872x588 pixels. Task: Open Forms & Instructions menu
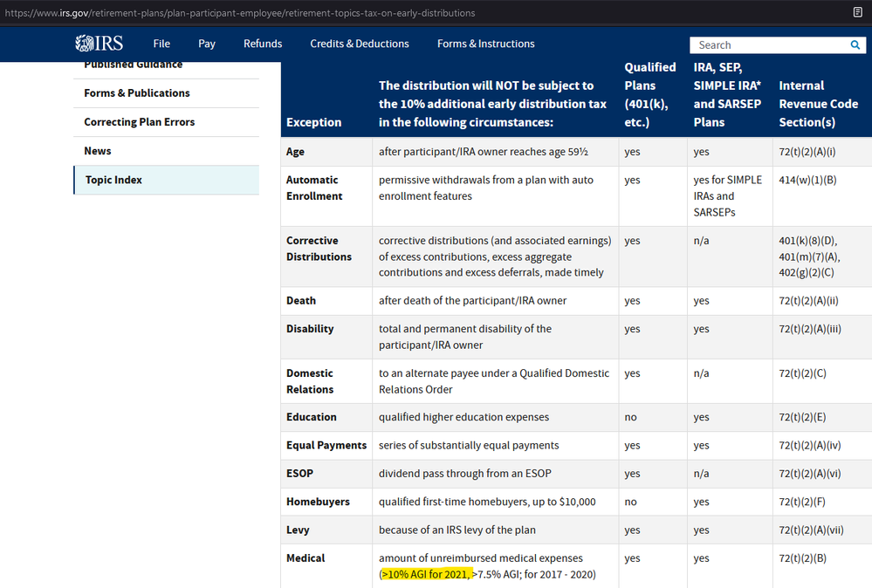485,44
